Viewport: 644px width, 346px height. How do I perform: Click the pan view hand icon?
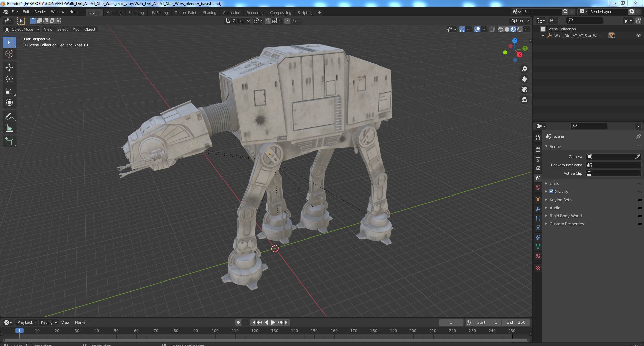click(x=524, y=79)
